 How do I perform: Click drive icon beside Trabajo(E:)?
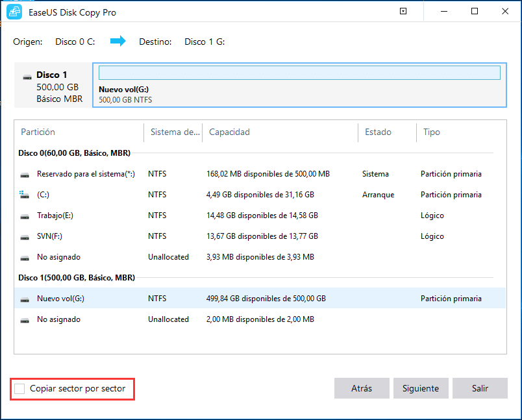pos(25,216)
